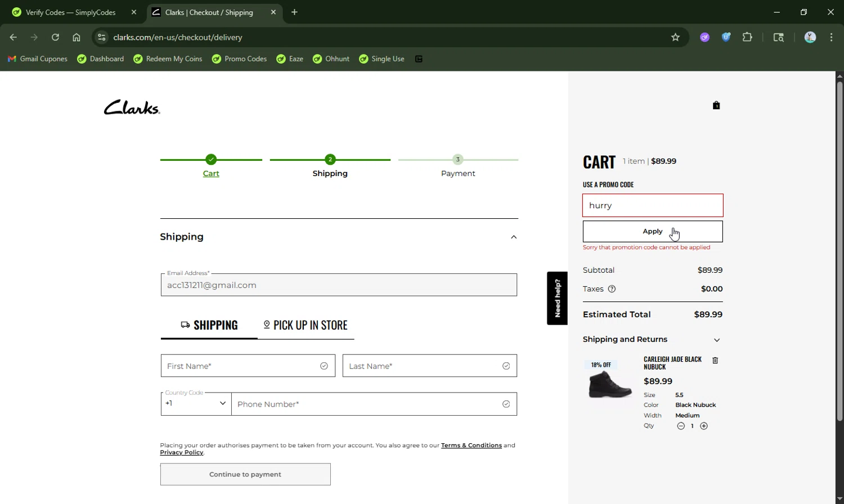Open the Gmail Cupones bookmark
Screen dimensions: 844x504
tap(38, 59)
